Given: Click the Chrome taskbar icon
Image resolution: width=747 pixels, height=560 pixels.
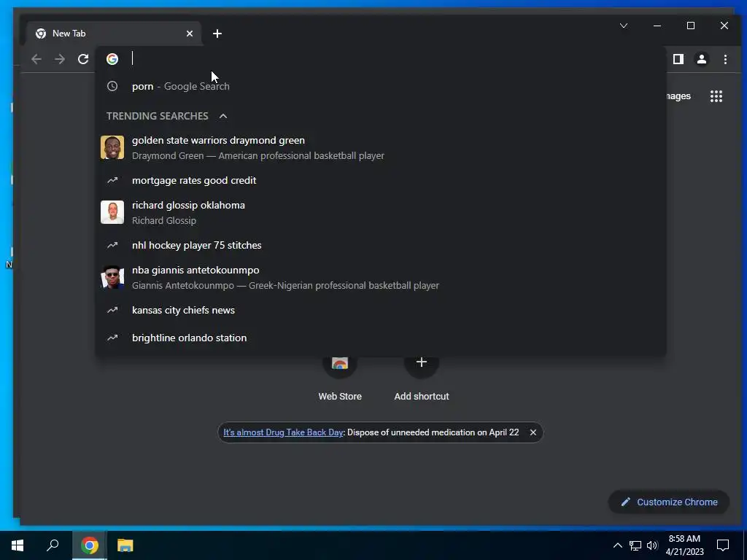Looking at the screenshot, I should 90,545.
